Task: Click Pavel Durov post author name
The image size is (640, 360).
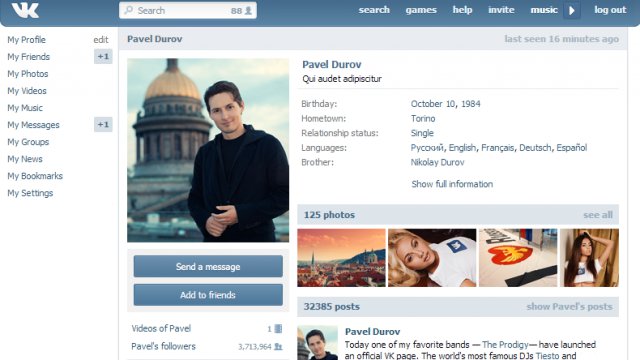Action: 372,331
